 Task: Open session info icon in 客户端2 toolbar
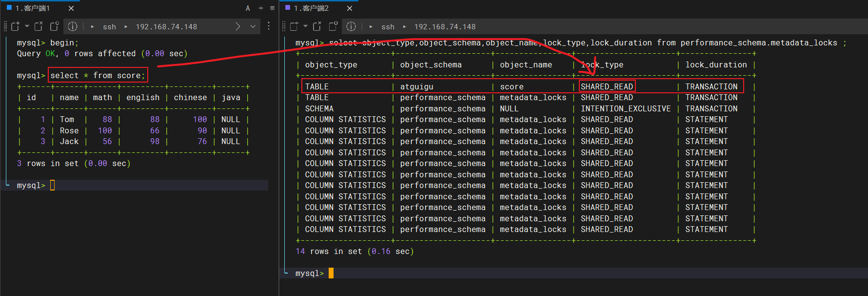[351, 26]
